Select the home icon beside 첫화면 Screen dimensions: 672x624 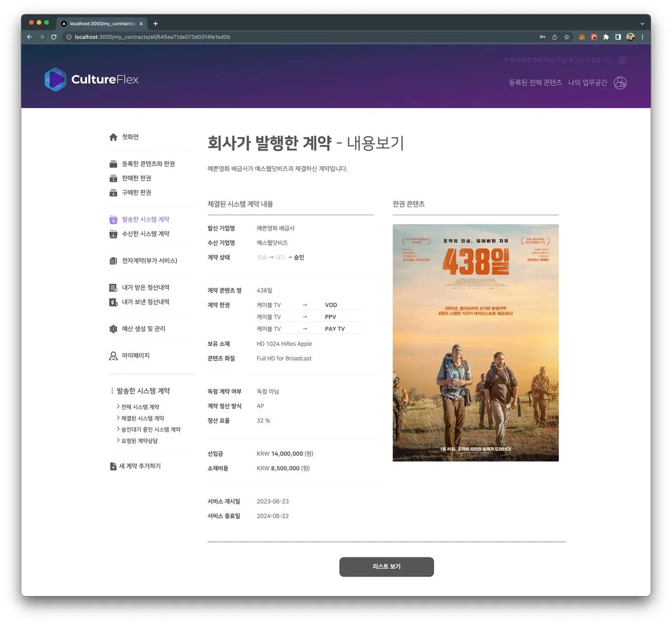point(114,137)
